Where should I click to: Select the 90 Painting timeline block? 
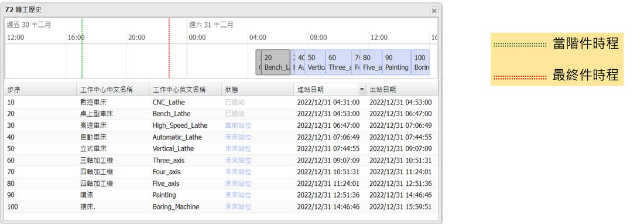point(397,63)
